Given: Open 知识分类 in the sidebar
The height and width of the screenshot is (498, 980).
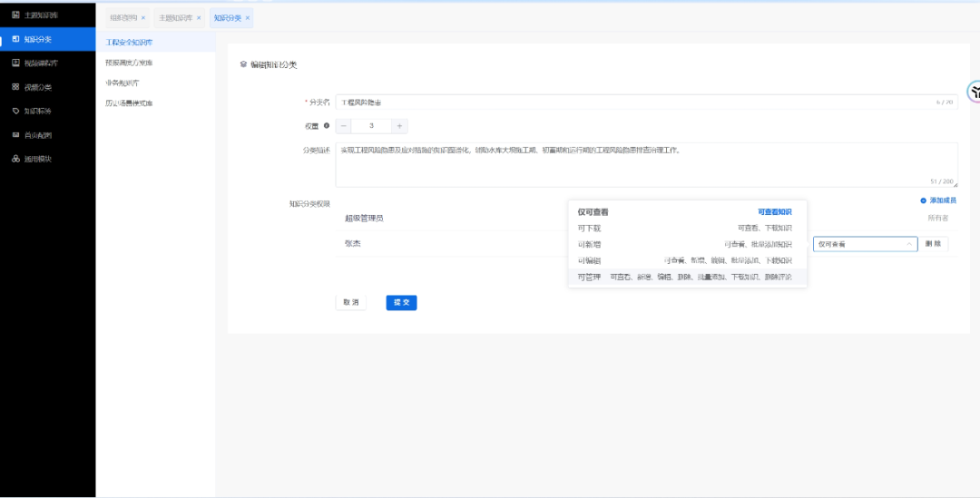Looking at the screenshot, I should coord(47,39).
